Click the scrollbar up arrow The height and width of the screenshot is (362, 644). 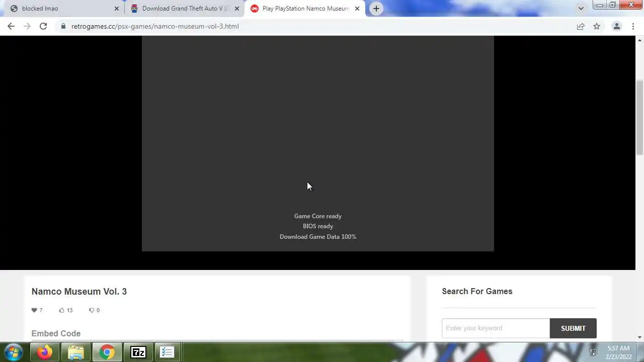(x=639, y=40)
